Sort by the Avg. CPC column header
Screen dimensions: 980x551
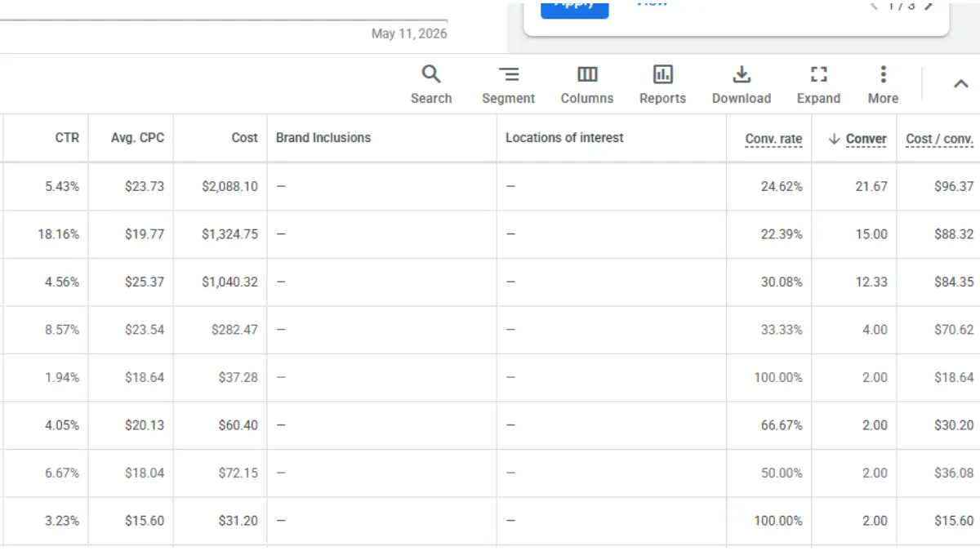[137, 138]
